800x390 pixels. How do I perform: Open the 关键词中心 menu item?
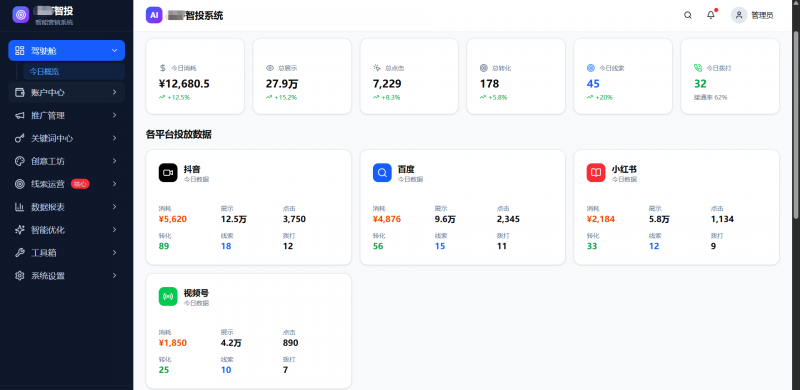point(66,138)
